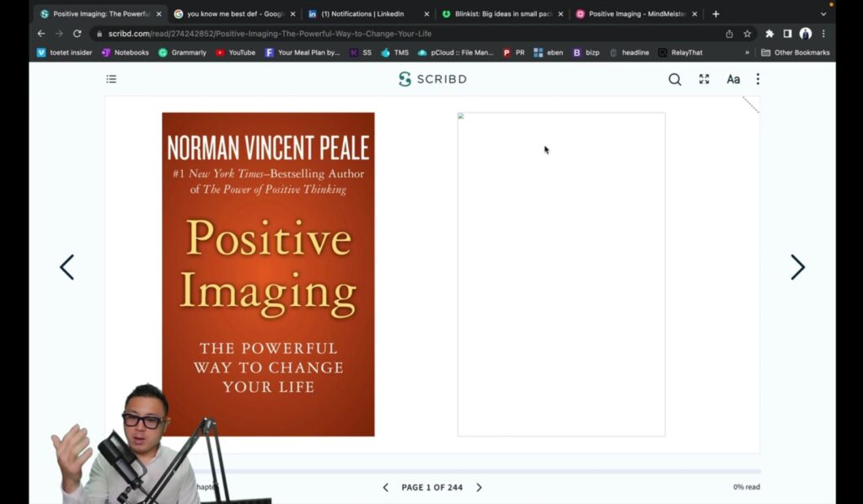Close the LinkedIn Notifications tab

click(x=426, y=13)
